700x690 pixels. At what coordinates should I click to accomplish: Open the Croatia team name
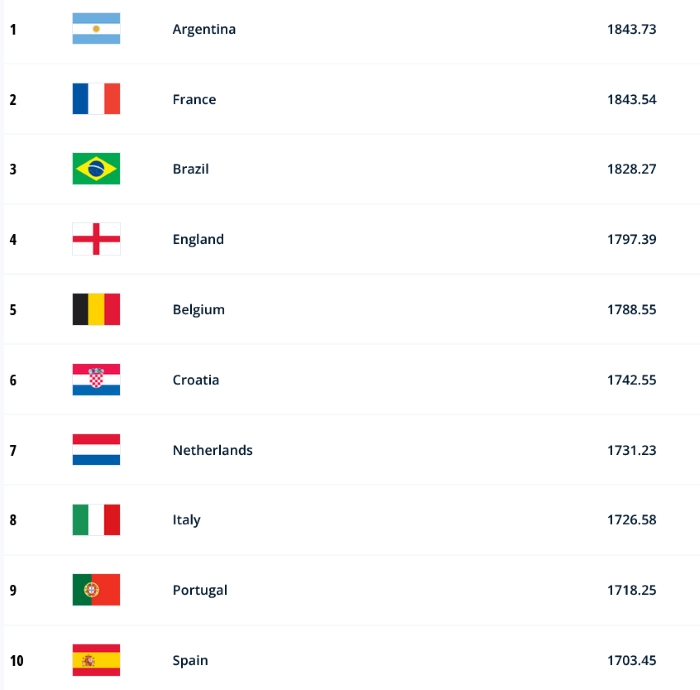click(196, 380)
